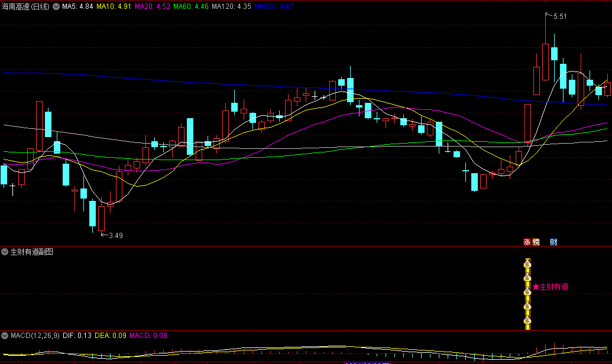Image resolution: width=612 pixels, height=364 pixels.
Task: Click the DEA: 0.09 readout
Action: pyautogui.click(x=111, y=336)
